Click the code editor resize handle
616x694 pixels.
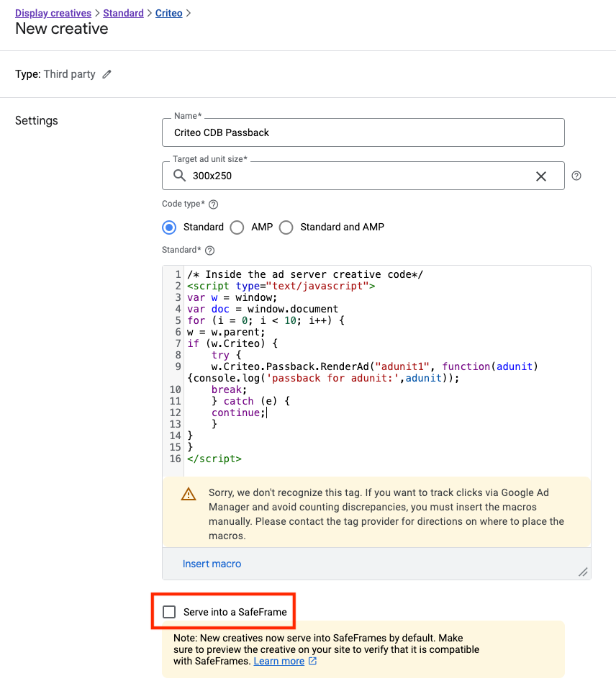583,572
